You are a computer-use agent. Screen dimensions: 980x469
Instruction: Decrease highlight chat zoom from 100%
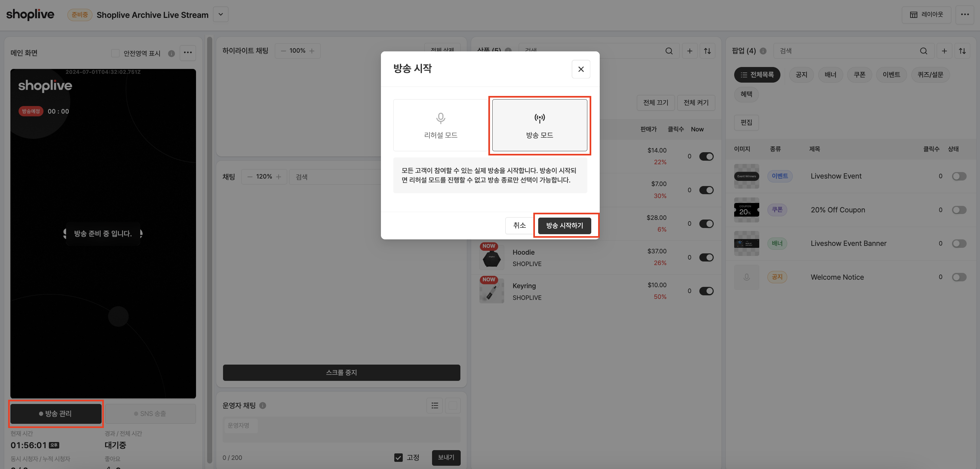click(x=283, y=51)
